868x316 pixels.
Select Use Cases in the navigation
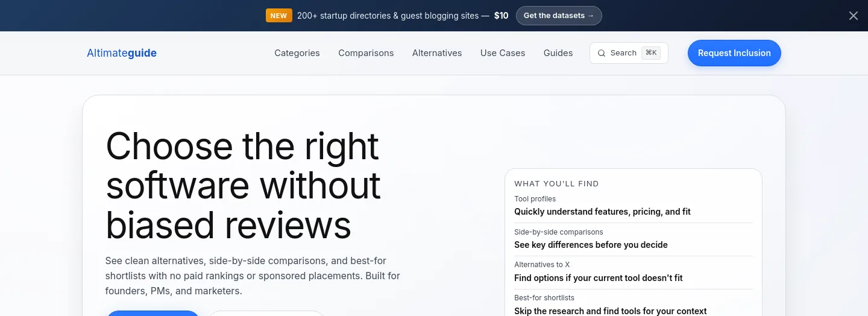503,53
